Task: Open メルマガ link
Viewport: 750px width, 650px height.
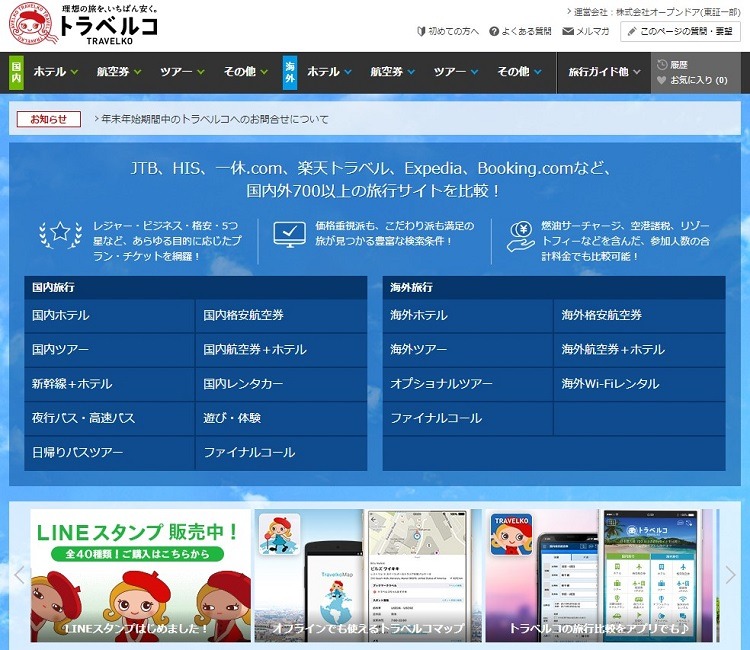Action: pyautogui.click(x=592, y=32)
